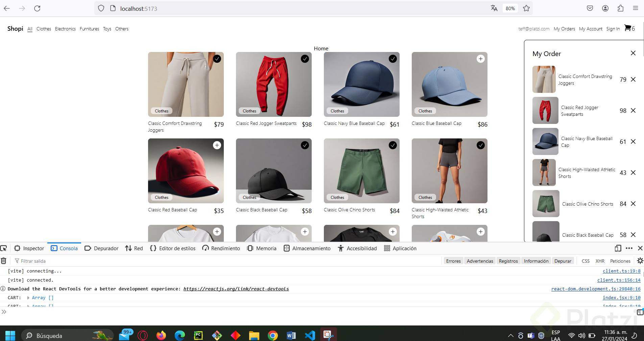Image resolution: width=644 pixels, height=341 pixels.
Task: Click checkmark on Classic Olive Chino Shorts card
Action: (x=392, y=145)
